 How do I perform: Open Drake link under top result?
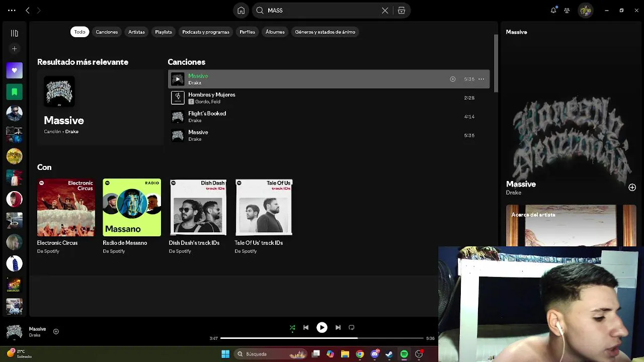pos(71,132)
